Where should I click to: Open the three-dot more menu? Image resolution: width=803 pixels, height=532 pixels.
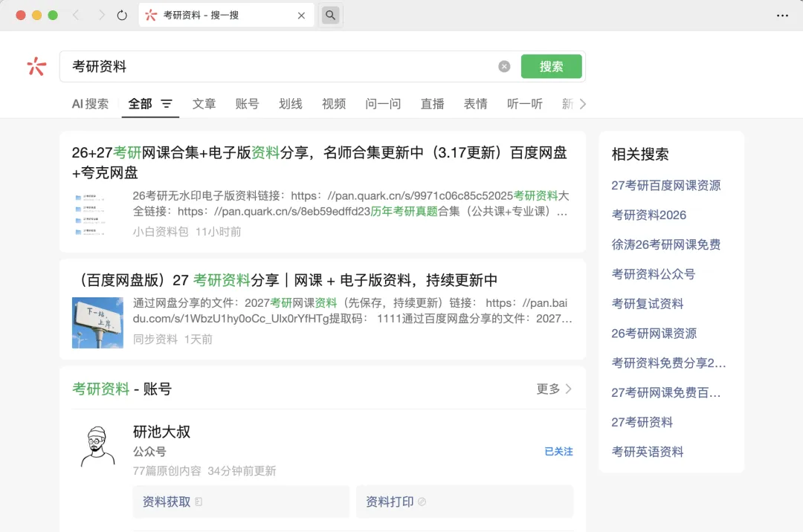[x=782, y=16]
